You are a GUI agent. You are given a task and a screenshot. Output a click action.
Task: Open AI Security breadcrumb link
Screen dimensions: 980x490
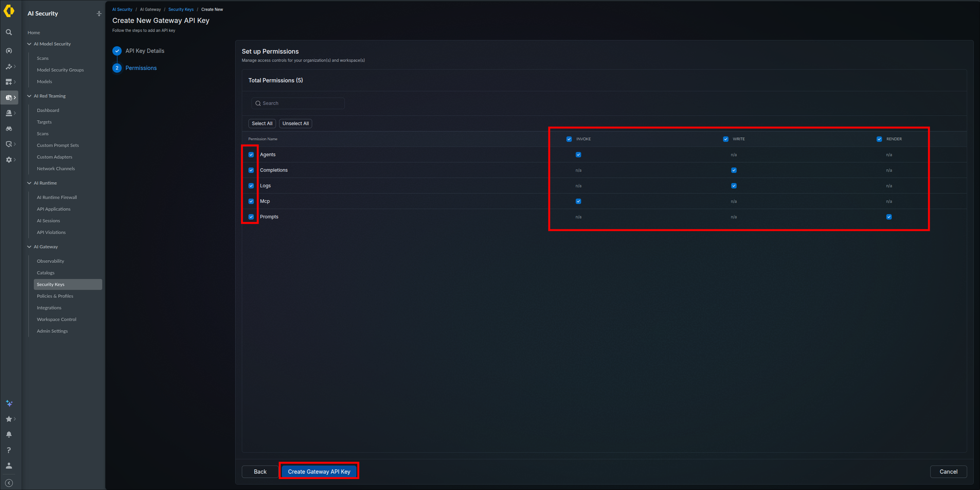[x=122, y=9]
